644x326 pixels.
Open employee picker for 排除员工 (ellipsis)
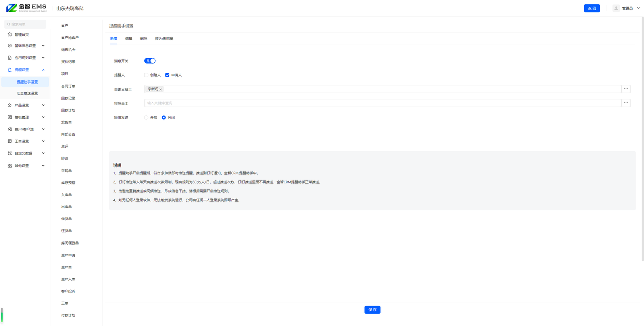(x=626, y=103)
